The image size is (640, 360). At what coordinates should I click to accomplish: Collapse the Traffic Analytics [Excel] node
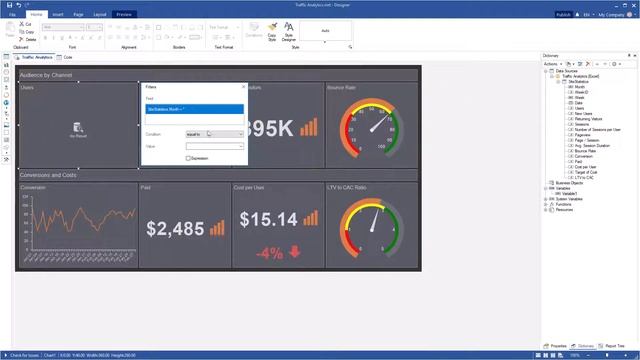(x=552, y=76)
